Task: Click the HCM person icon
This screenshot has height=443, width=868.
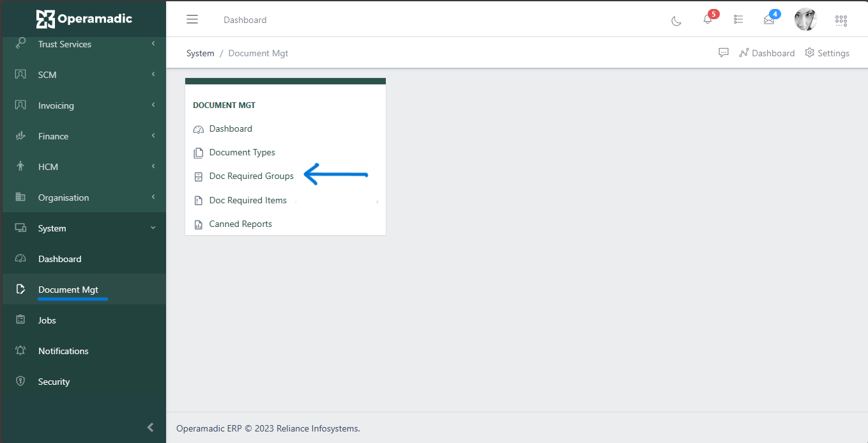Action: (20, 166)
